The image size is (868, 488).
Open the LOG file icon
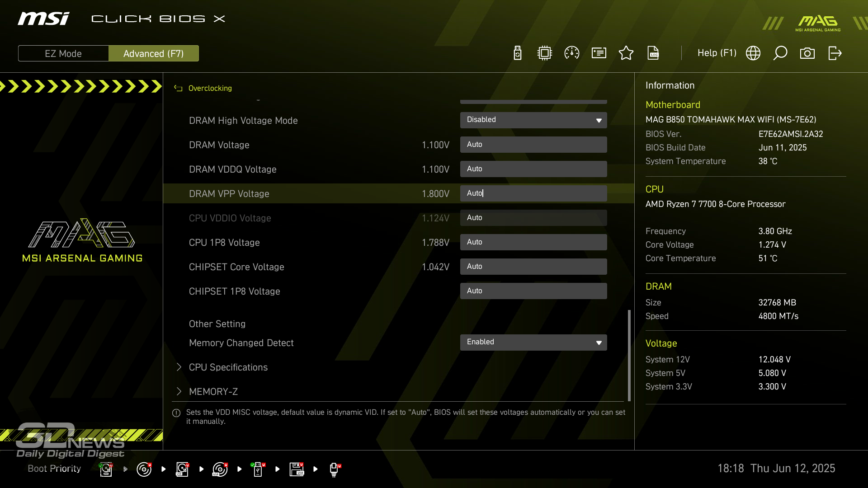pos(653,53)
